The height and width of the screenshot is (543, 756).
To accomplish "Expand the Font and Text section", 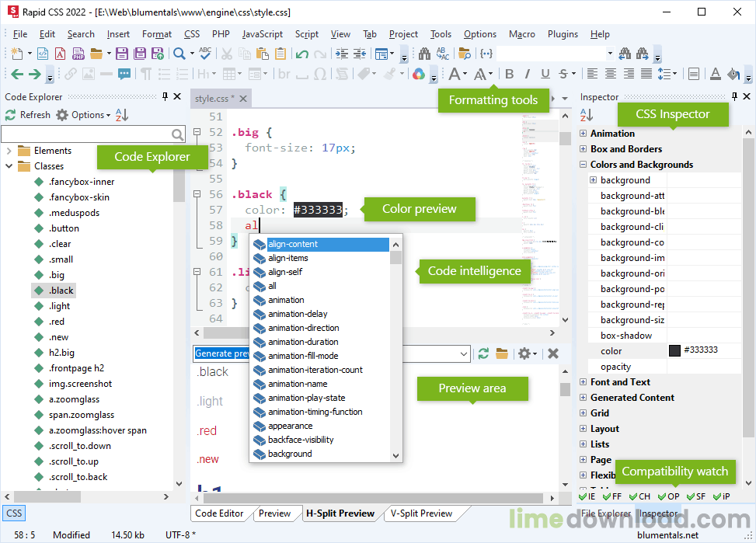I will tap(584, 382).
